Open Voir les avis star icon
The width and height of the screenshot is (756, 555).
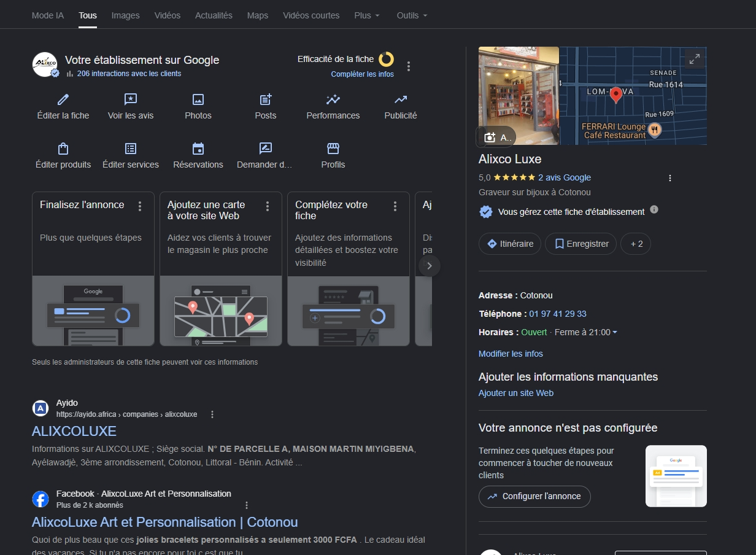click(131, 99)
